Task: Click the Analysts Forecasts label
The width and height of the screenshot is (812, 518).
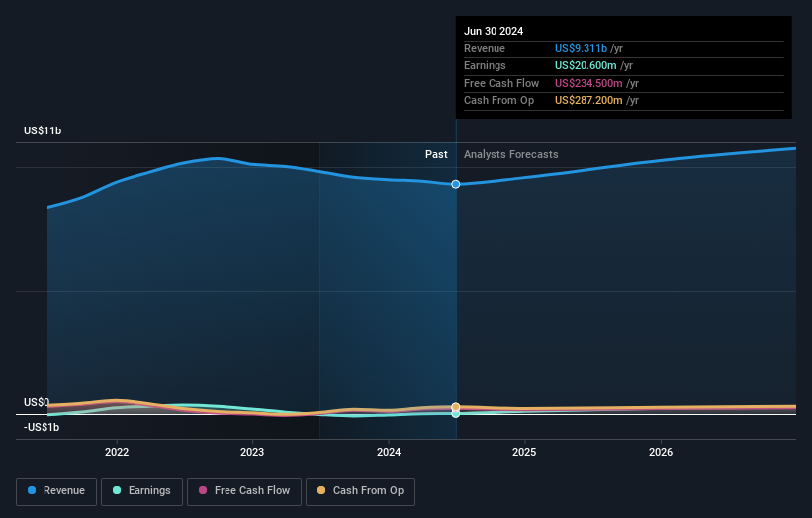Action: coord(510,154)
